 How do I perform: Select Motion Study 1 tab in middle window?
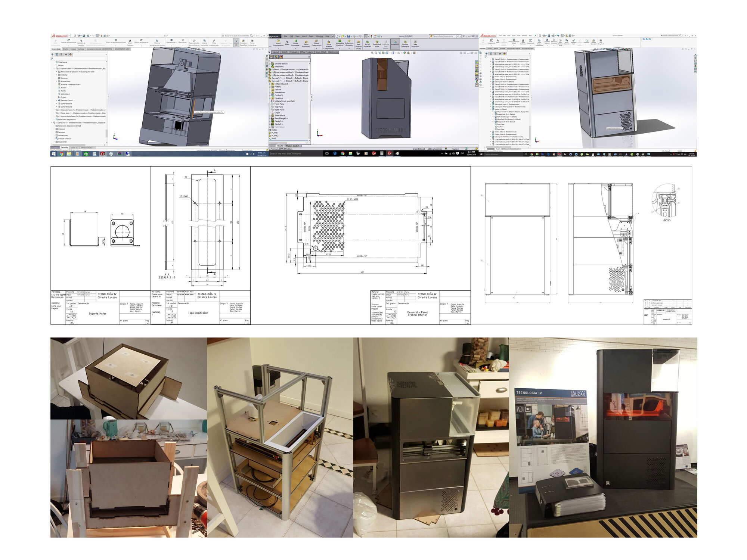(293, 146)
